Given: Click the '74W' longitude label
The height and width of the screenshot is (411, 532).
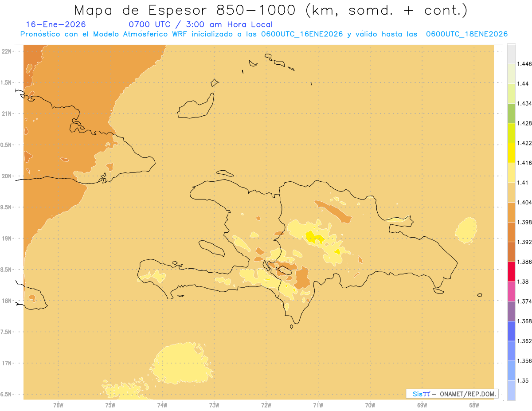Looking at the screenshot, I should point(162,406).
